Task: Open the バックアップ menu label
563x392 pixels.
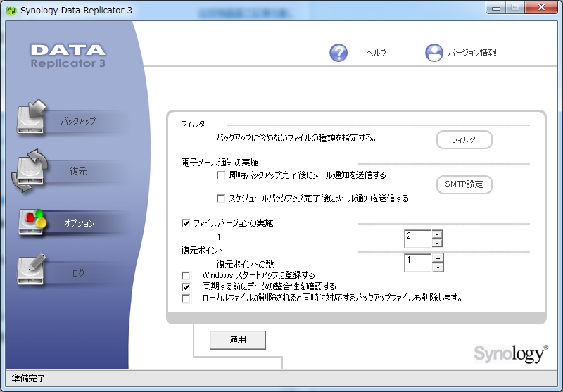Action: 78,120
